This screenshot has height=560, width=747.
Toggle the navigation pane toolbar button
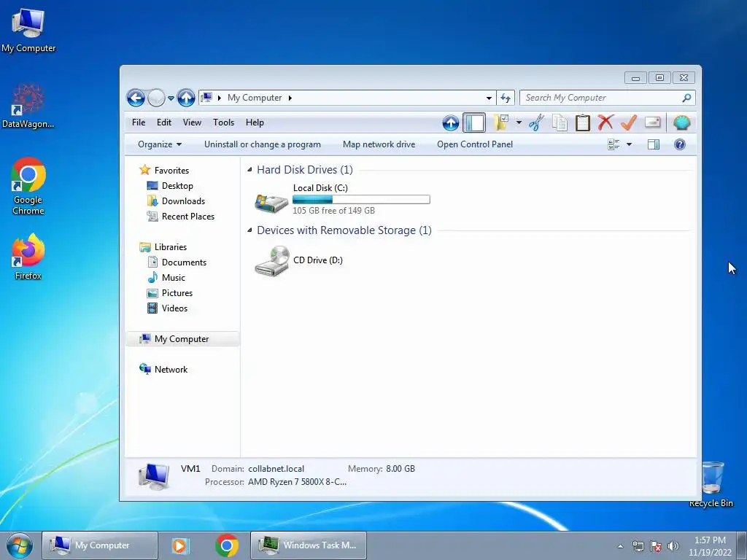coord(474,122)
